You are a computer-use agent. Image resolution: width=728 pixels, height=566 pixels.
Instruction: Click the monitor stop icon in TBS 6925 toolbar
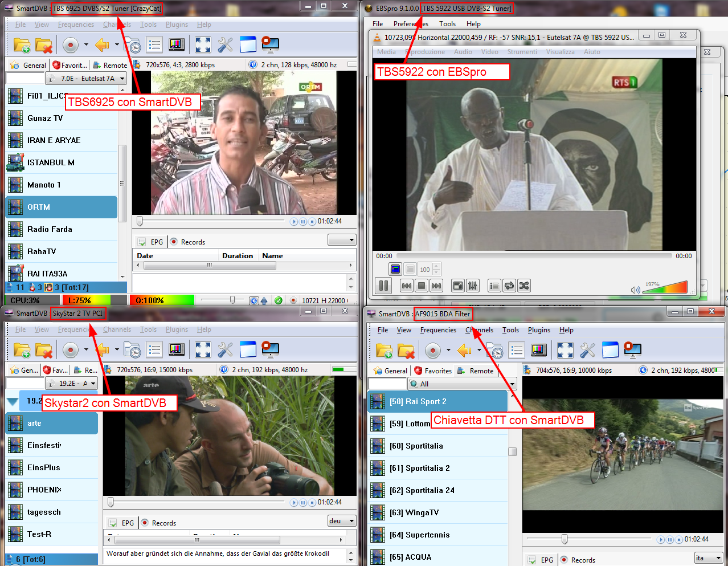coord(270,44)
